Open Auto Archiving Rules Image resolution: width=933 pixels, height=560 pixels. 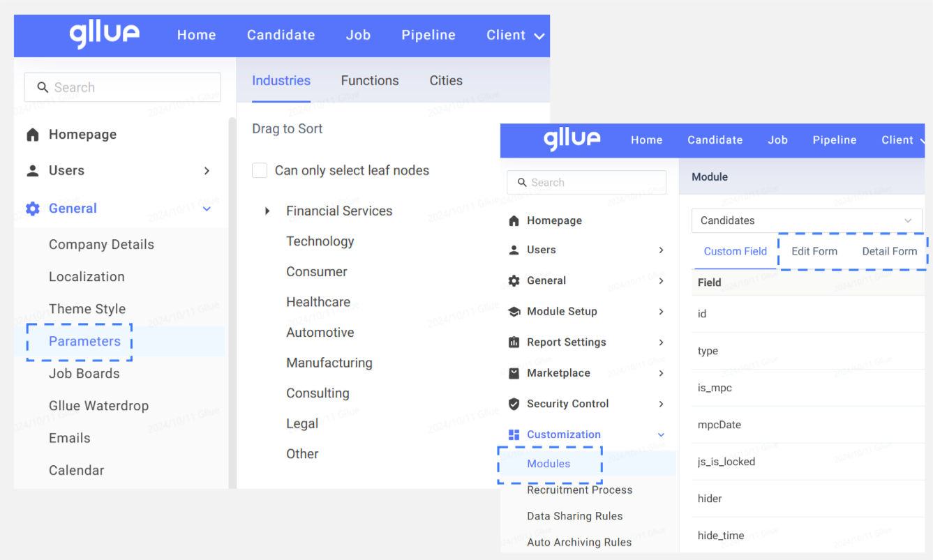coord(579,543)
